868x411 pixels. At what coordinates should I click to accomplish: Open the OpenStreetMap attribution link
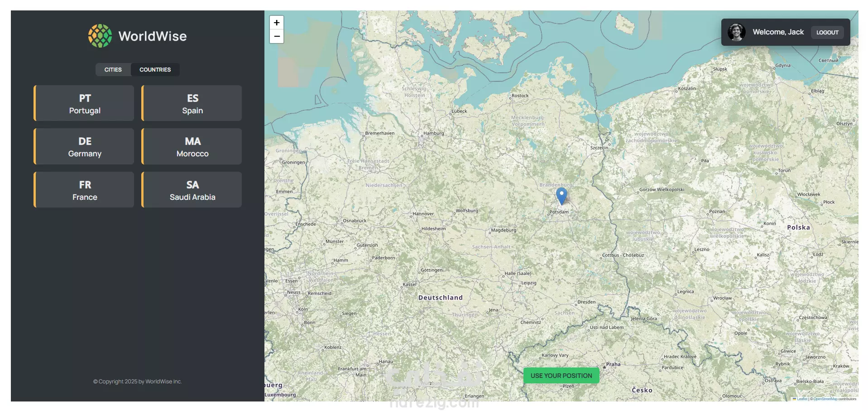point(825,399)
